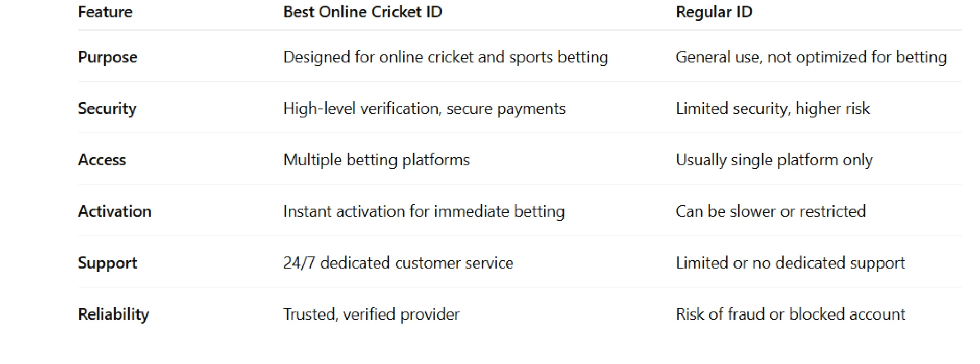Click "Designed for online cricket and sports betting"

[x=446, y=57]
